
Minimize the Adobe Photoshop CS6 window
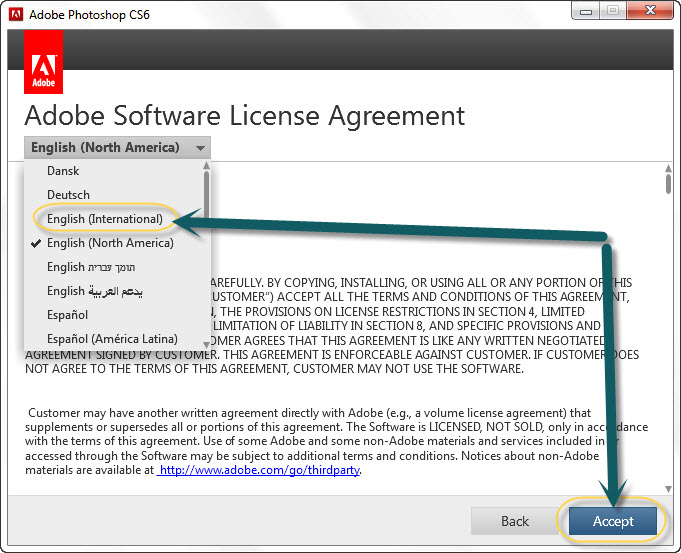tap(586, 11)
